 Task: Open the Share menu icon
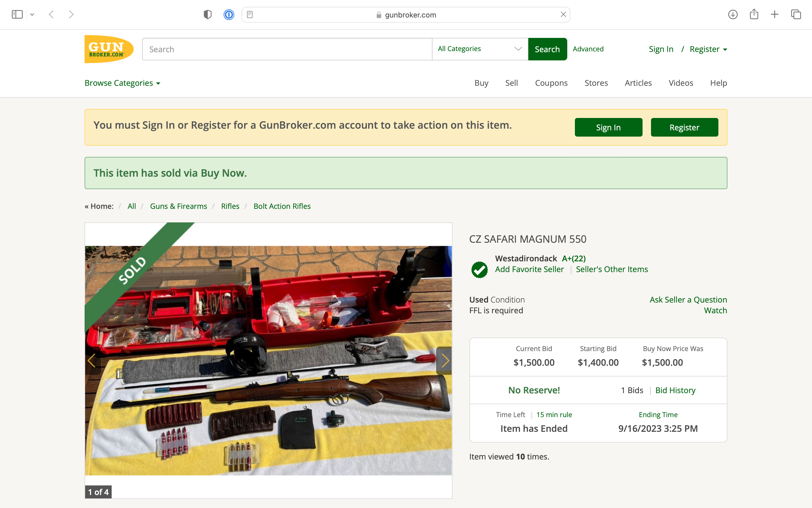pyautogui.click(x=754, y=14)
